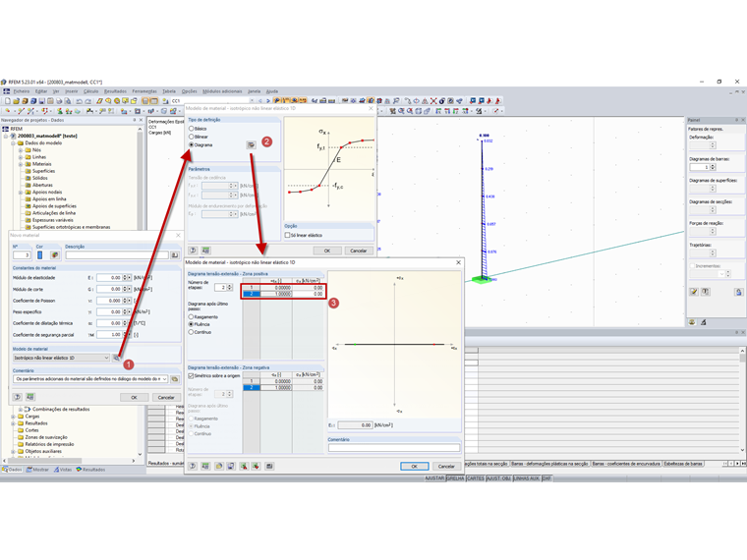Viewport: 747px width, 560px height.
Task: Click units icon in Novo material dialog
Action: pyautogui.click(x=30, y=397)
